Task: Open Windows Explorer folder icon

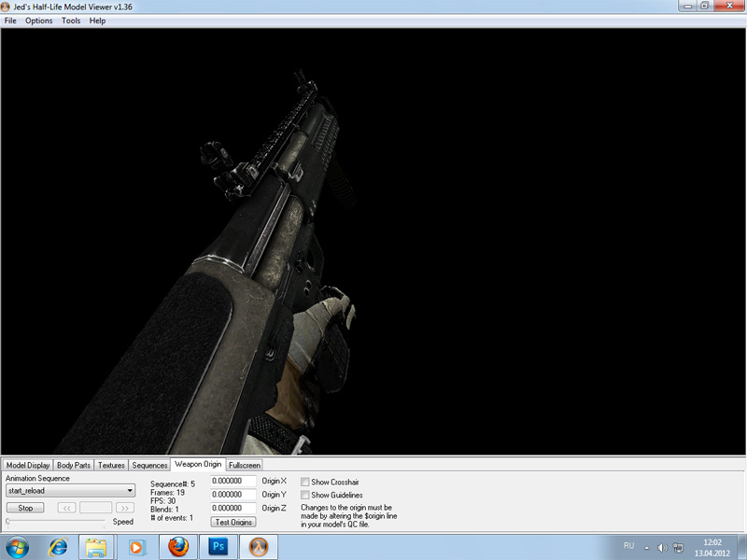Action: coord(96,545)
